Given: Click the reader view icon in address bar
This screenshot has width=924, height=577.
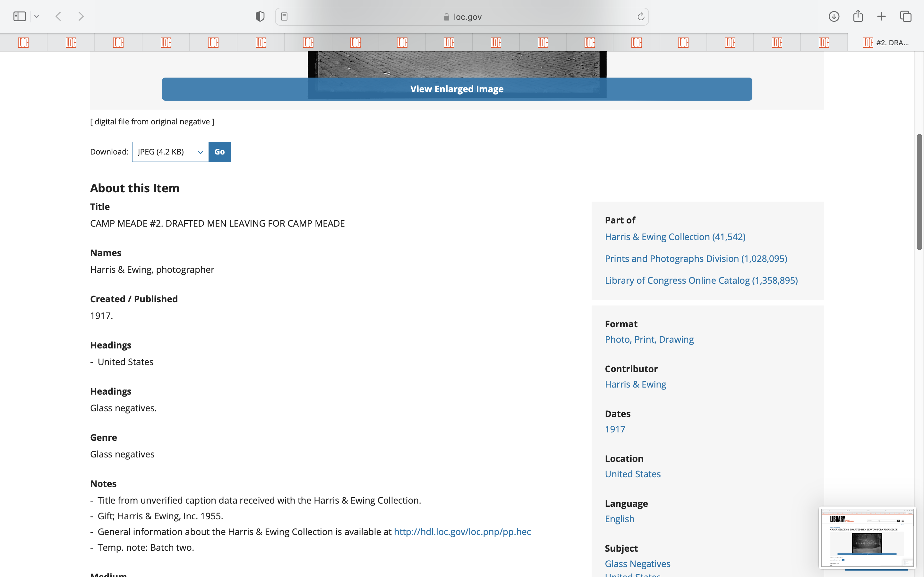Looking at the screenshot, I should click(x=284, y=16).
